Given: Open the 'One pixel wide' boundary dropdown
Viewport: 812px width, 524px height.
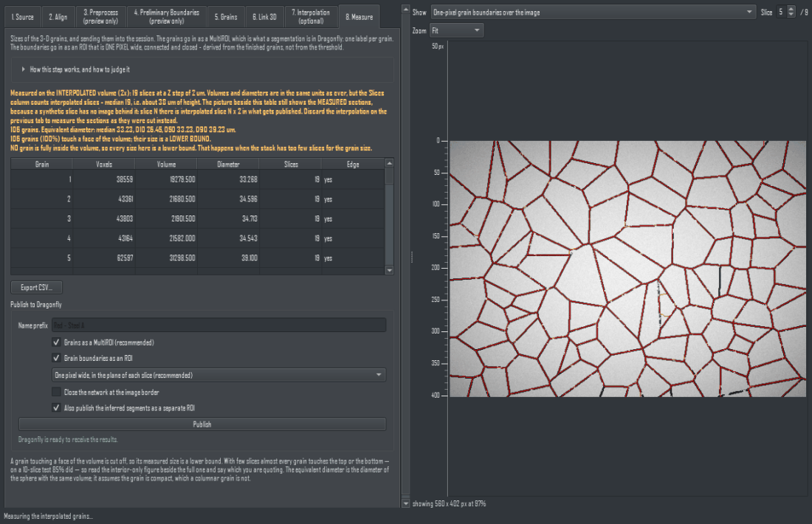Looking at the screenshot, I should 219,375.
